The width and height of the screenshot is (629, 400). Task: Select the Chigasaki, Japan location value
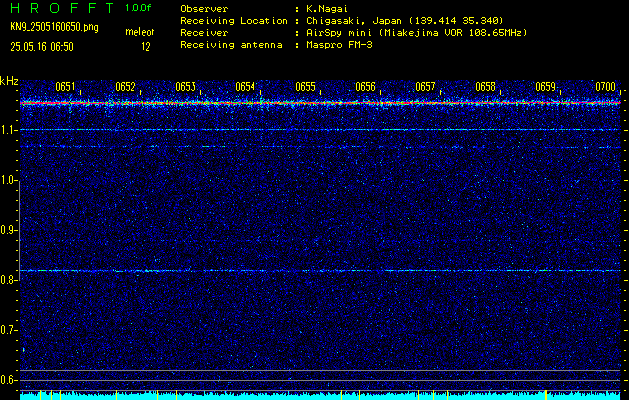click(x=404, y=21)
